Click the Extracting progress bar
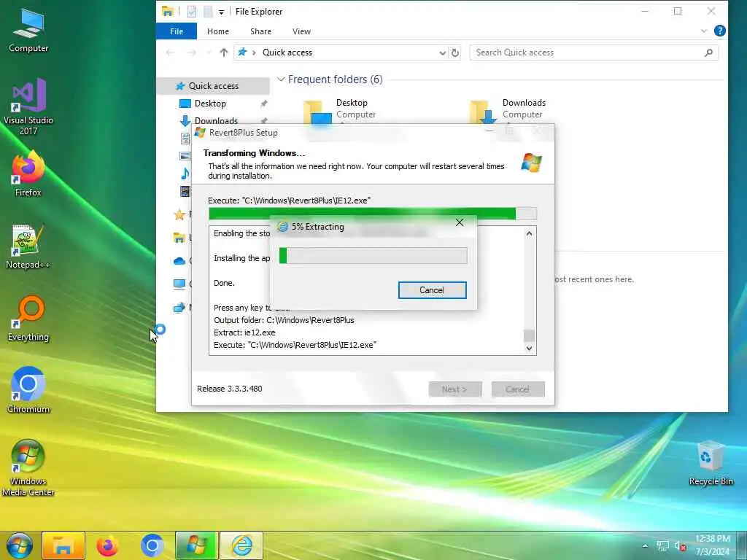747x560 pixels. [x=373, y=255]
